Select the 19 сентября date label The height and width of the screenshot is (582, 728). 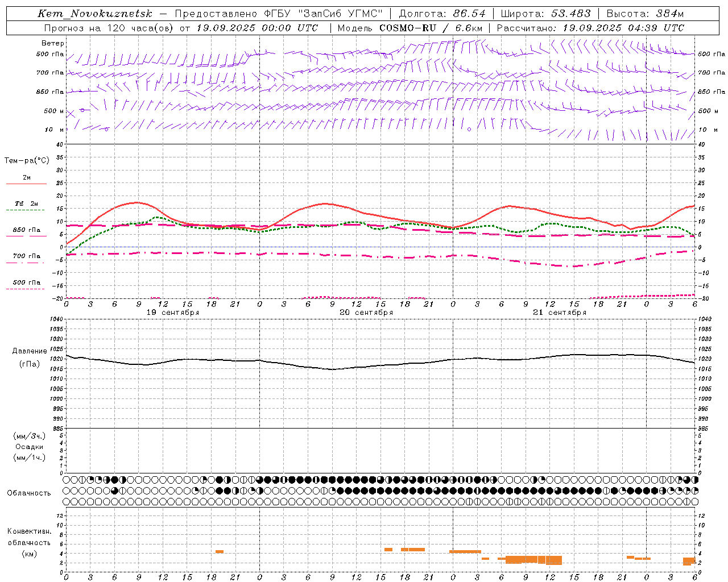click(173, 313)
